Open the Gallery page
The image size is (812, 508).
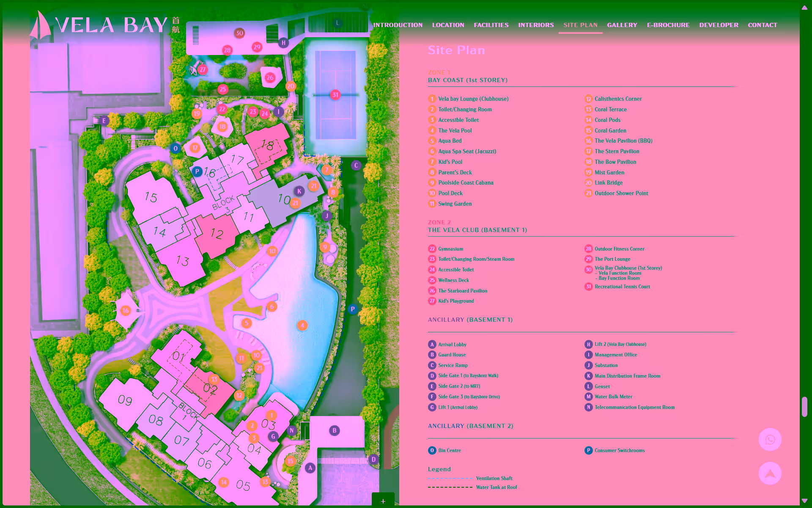pyautogui.click(x=622, y=25)
